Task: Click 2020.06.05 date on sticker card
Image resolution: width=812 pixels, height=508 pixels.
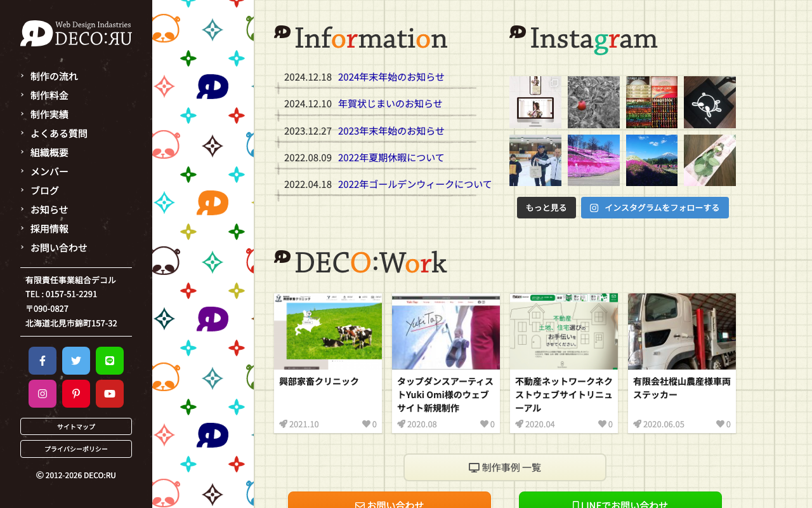Action: pos(664,424)
